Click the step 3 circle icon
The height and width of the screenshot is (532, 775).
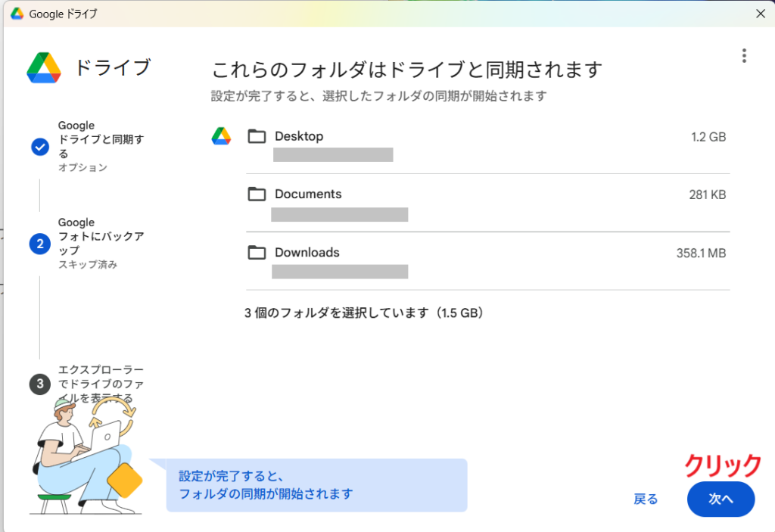coord(40,384)
